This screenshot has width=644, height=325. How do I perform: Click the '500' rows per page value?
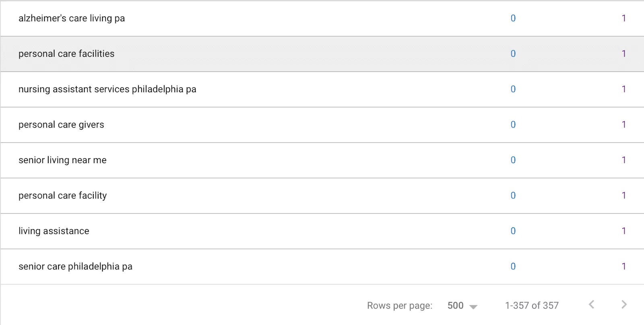tap(455, 305)
